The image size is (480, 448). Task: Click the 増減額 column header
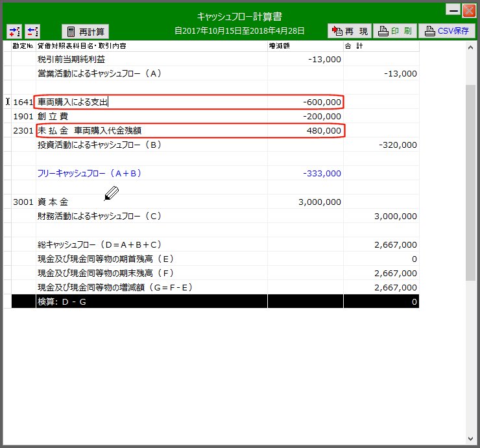[305, 47]
